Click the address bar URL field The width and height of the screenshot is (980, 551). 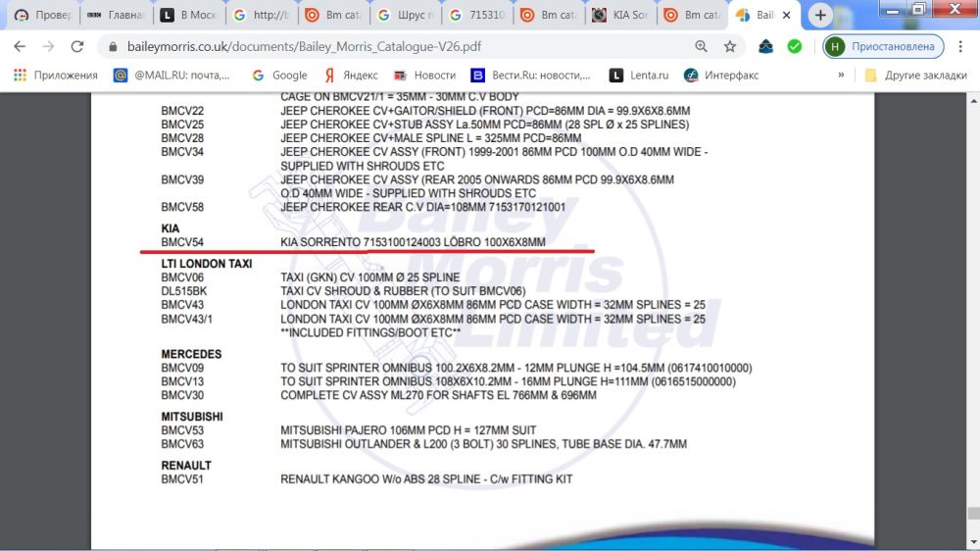click(392, 47)
